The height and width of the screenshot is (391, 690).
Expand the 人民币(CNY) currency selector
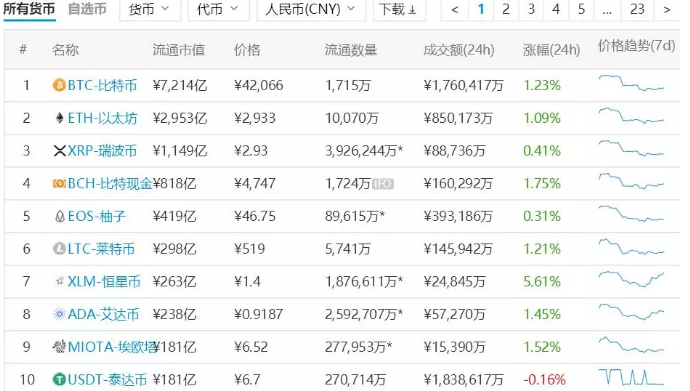311,9
